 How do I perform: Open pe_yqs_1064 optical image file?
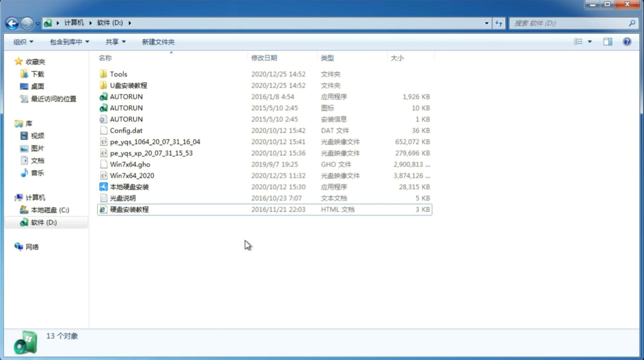(155, 142)
